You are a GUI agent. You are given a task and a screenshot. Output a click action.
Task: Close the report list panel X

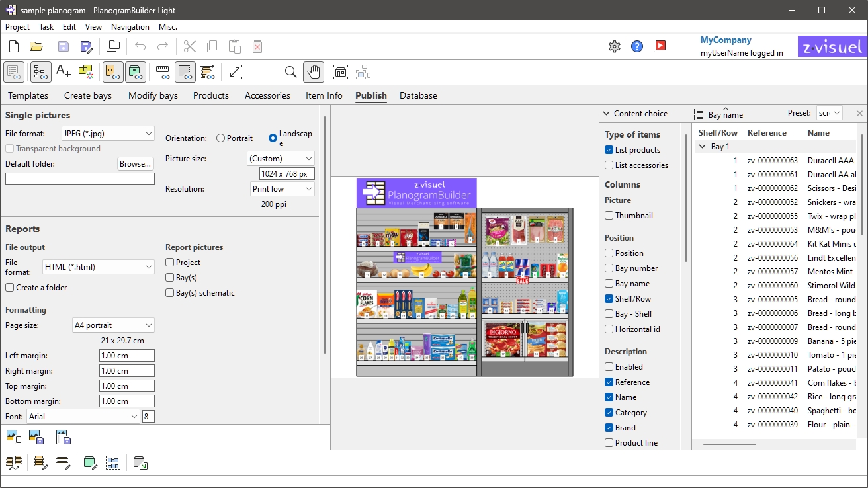point(859,114)
